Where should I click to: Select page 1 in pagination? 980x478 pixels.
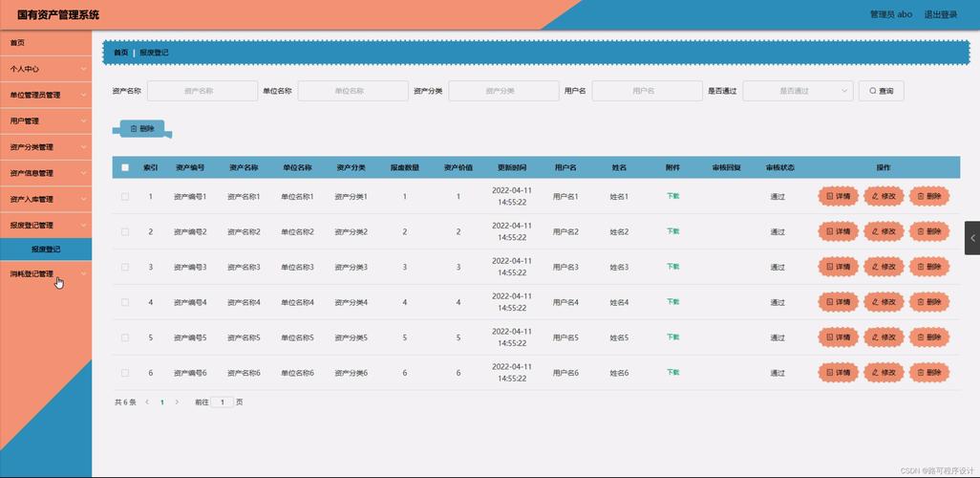[161, 402]
